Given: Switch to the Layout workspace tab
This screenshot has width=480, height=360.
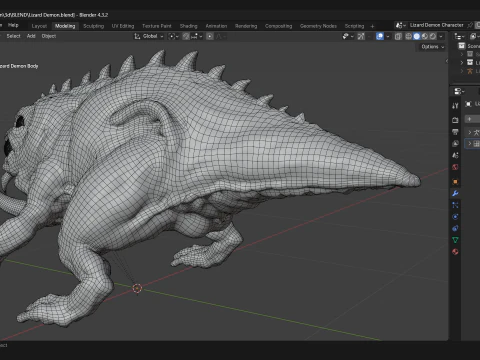Looking at the screenshot, I should (x=39, y=26).
